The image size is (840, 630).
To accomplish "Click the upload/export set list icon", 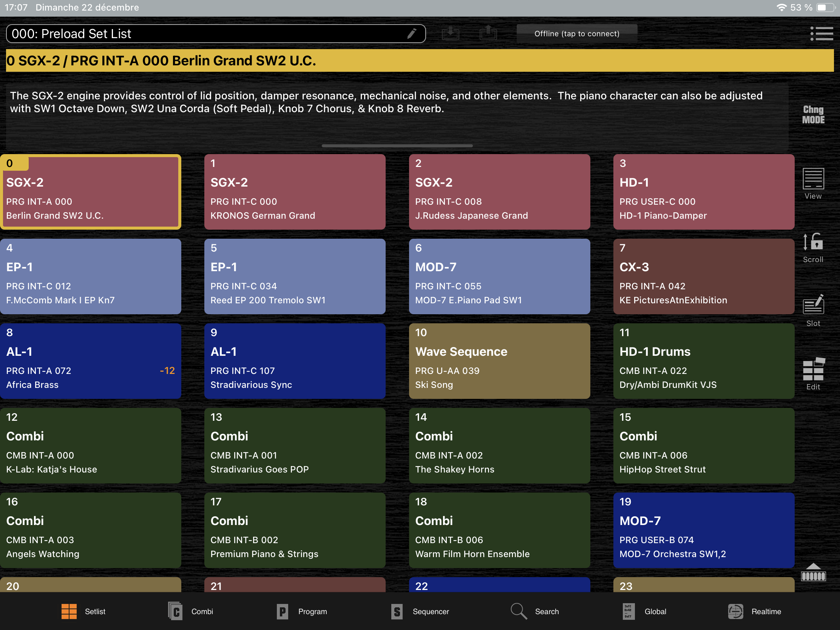I will 488,33.
